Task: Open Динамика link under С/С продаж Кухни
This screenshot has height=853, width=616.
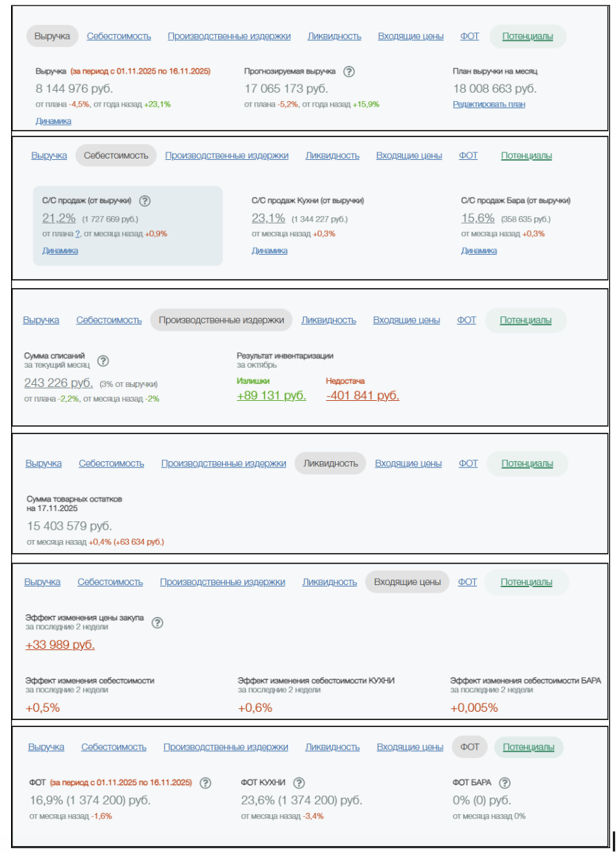Action: click(x=269, y=251)
